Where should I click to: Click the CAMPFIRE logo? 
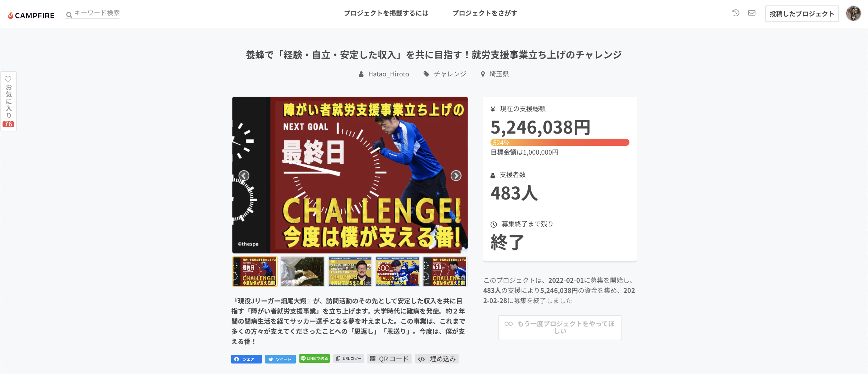point(31,16)
